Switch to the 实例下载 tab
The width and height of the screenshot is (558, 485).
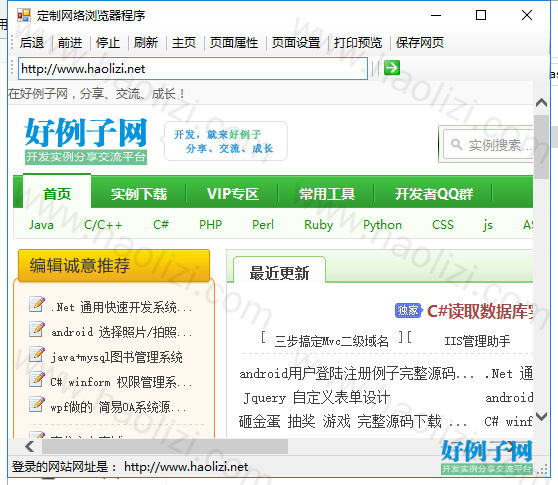click(139, 194)
